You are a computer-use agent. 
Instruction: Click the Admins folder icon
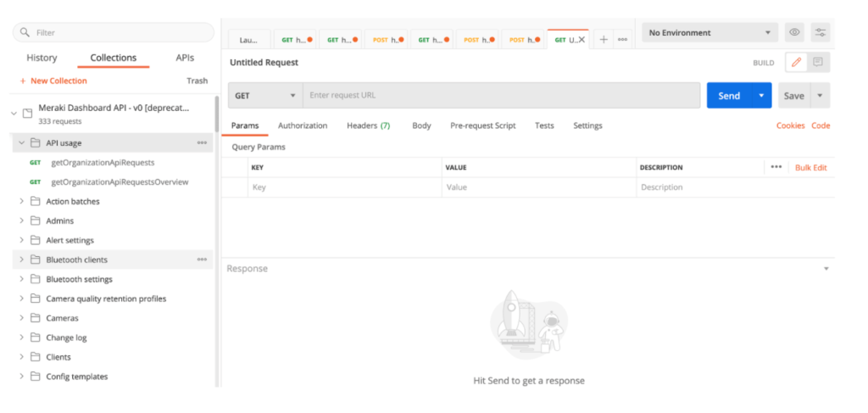click(36, 220)
